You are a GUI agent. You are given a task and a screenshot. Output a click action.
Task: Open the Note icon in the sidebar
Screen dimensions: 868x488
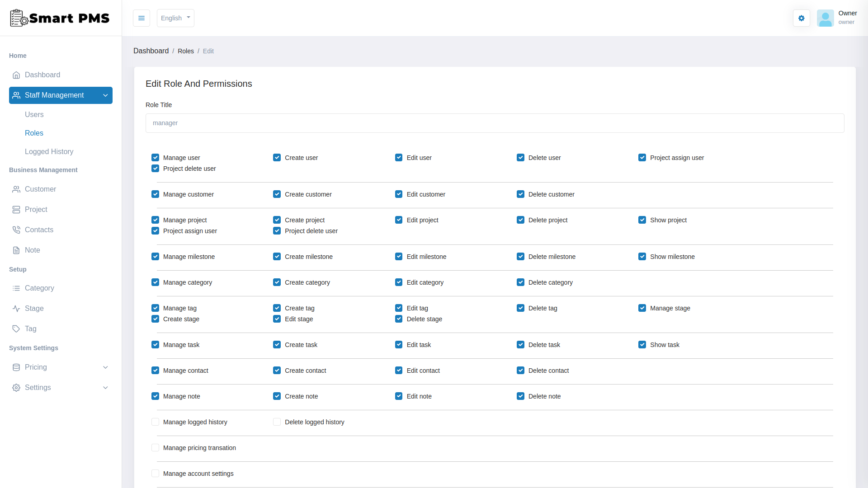pos(17,250)
